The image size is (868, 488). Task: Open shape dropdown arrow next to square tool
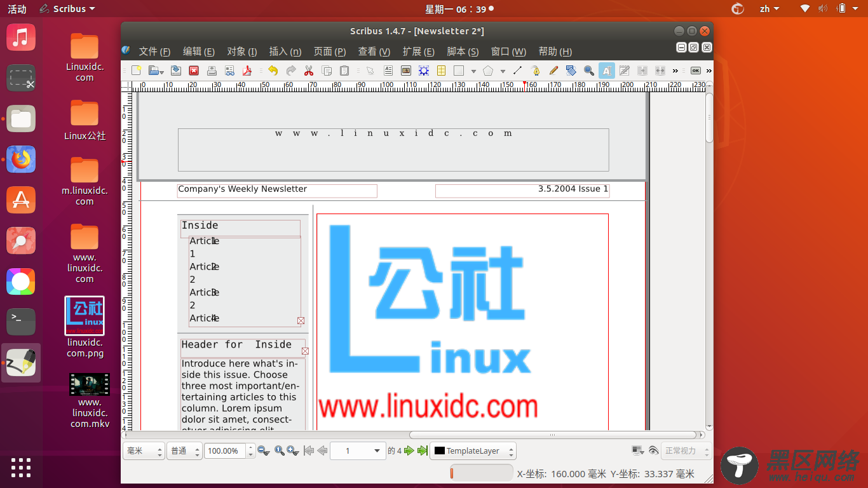click(473, 71)
